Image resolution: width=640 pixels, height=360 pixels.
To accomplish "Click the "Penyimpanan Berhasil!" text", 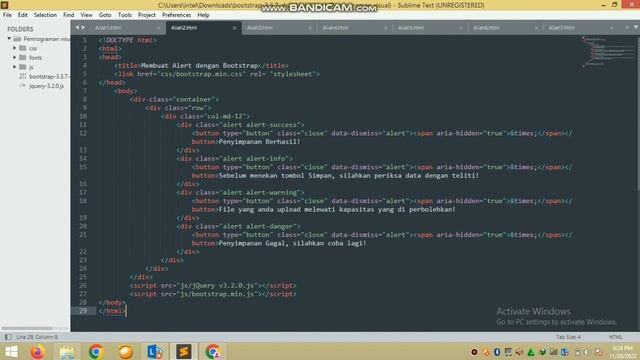I will pyautogui.click(x=260, y=142).
